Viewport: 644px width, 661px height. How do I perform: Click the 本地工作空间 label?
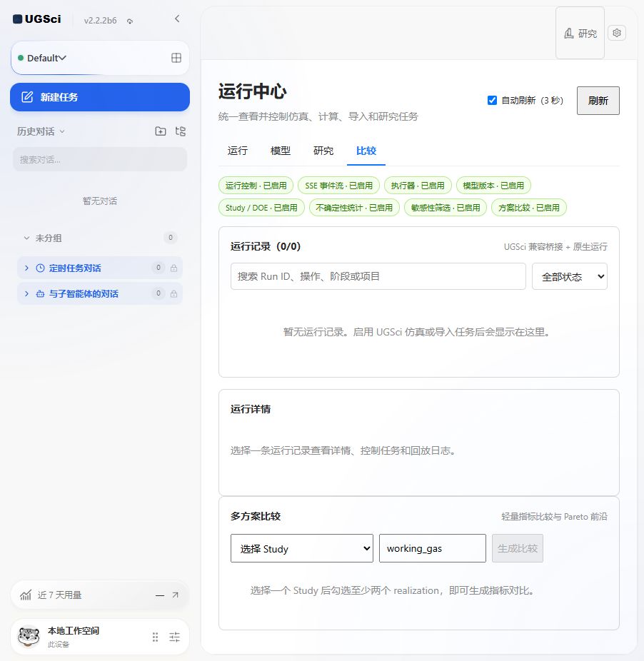point(74,630)
